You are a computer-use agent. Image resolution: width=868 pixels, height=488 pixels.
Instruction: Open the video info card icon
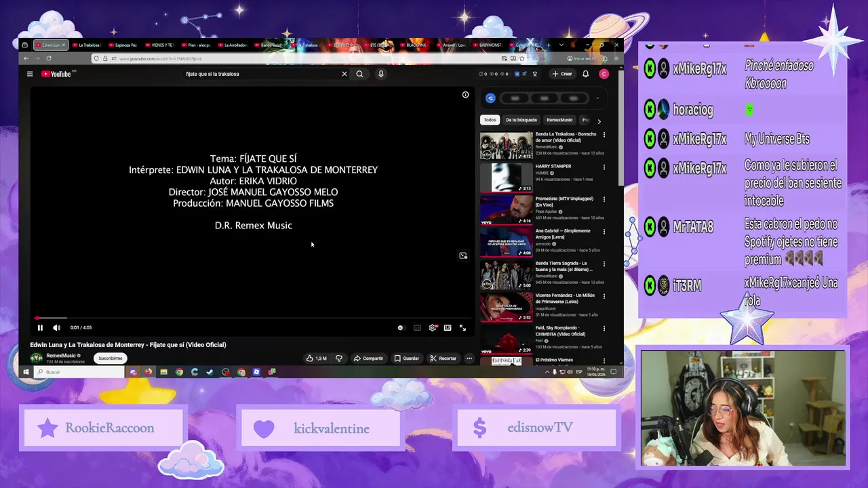[465, 95]
